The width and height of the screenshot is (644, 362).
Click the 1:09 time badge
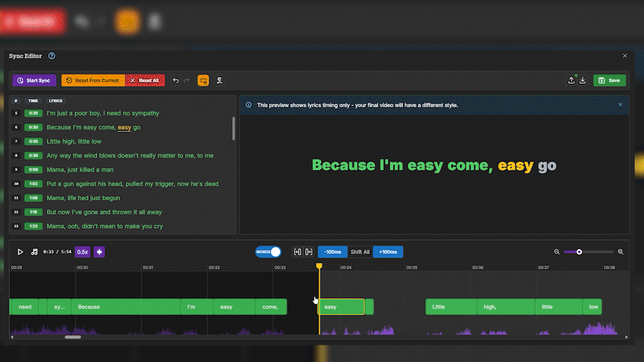click(34, 198)
